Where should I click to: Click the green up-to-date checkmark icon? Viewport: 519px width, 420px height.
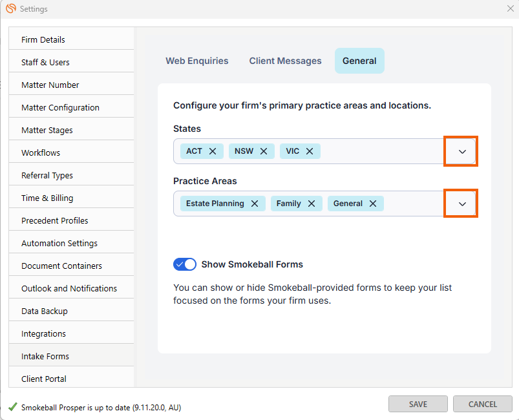(13, 407)
